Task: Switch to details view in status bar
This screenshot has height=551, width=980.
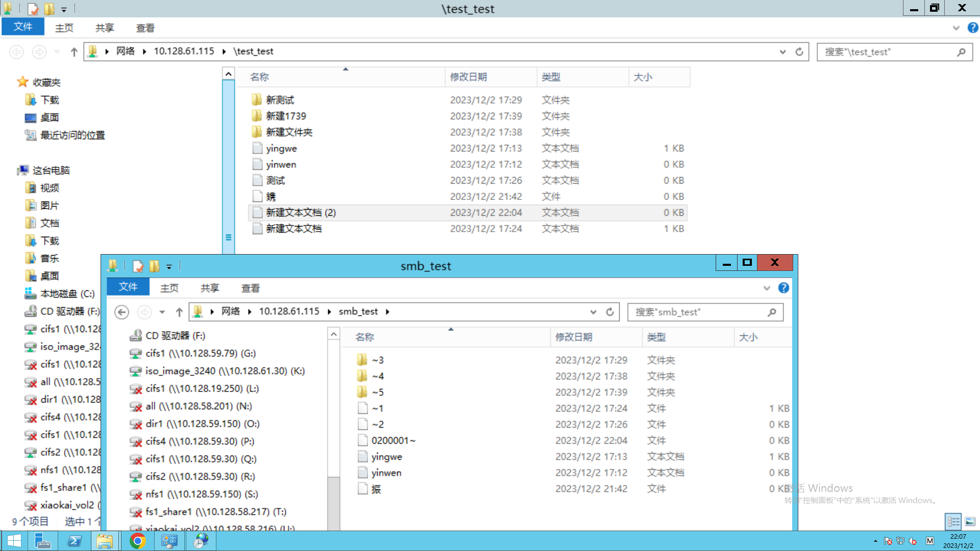Action: pyautogui.click(x=953, y=521)
